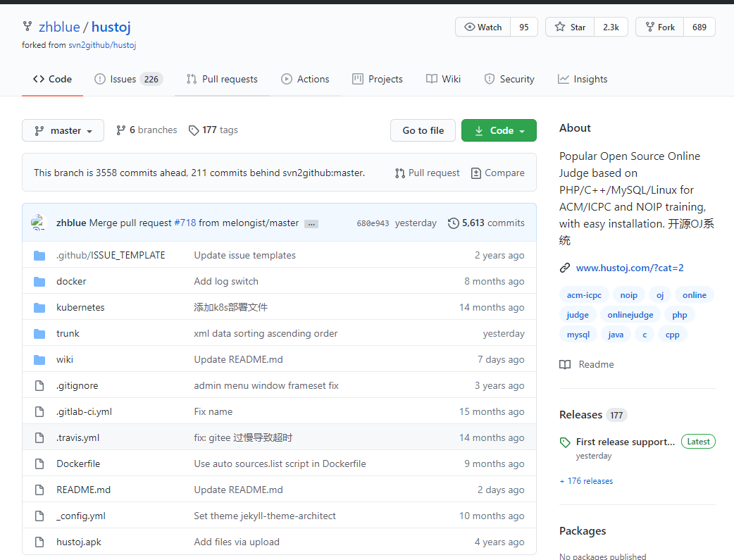This screenshot has height=560, width=734.
Task: Click the history clock icon beside 5,613 commits
Action: tap(453, 223)
